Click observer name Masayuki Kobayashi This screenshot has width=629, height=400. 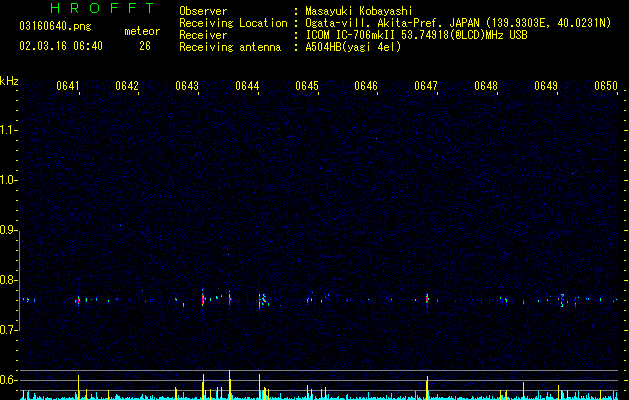coord(359,11)
